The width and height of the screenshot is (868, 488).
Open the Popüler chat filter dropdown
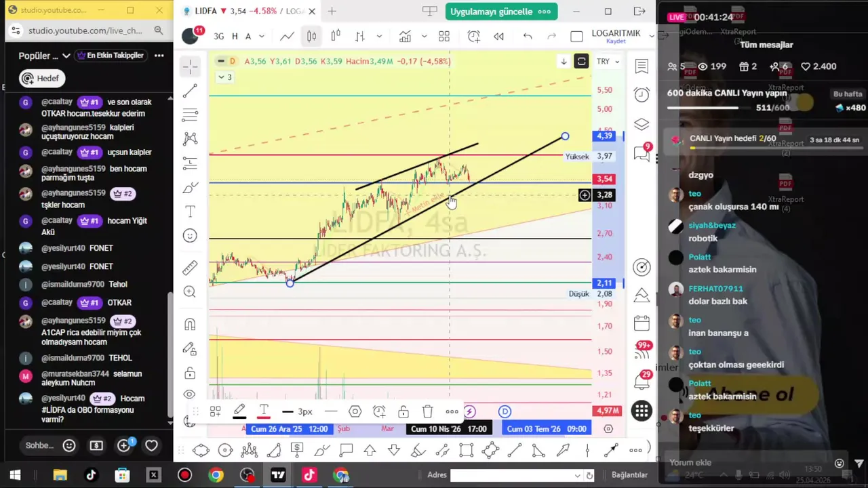[44, 56]
